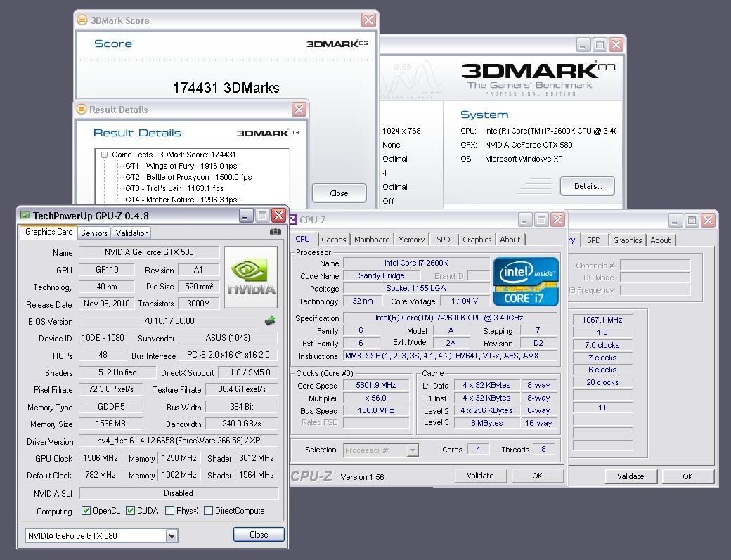Select the CPU tab in CPU-Z
The width and height of the screenshot is (731, 560).
pos(302,238)
